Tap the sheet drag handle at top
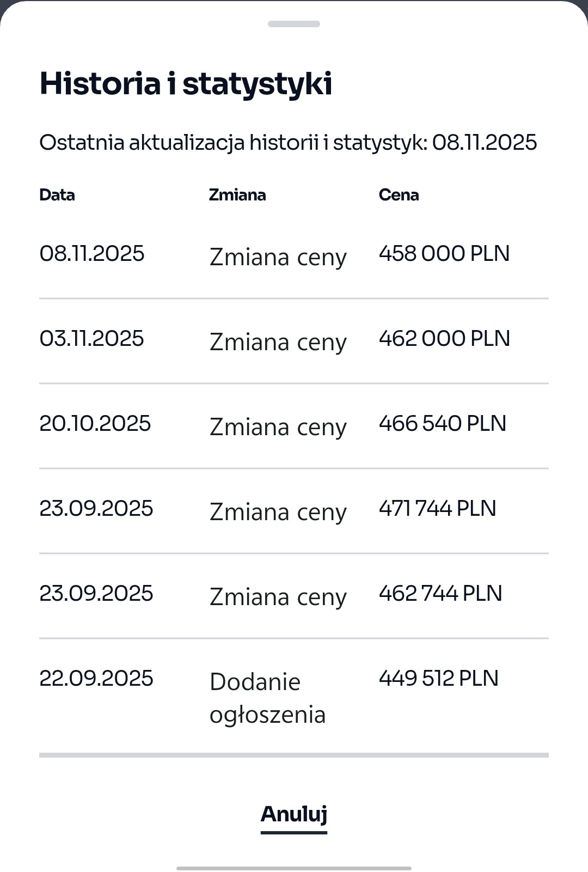This screenshot has width=588, height=872. [294, 24]
